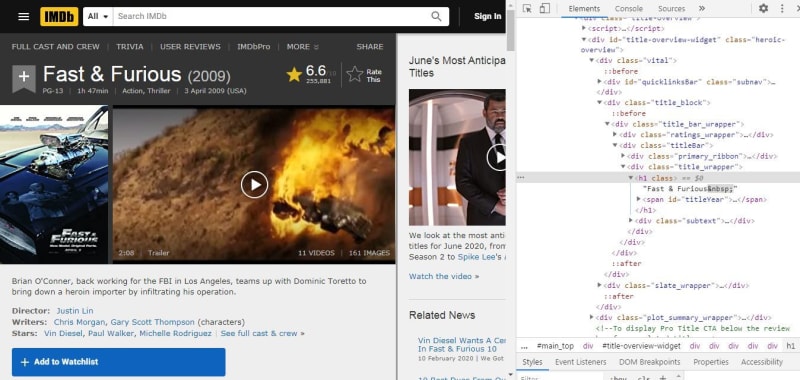Image resolution: width=800 pixels, height=380 pixels.
Task: Show more DevTools tabs chevron
Action: (x=702, y=8)
